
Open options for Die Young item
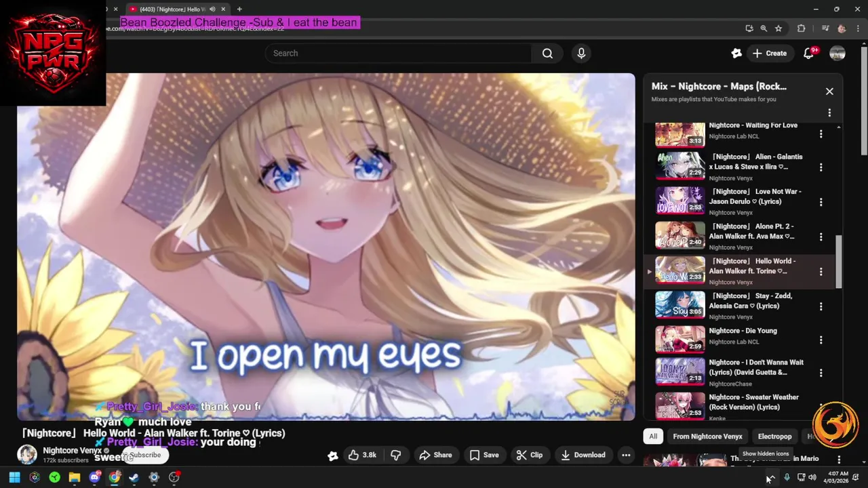tap(821, 340)
